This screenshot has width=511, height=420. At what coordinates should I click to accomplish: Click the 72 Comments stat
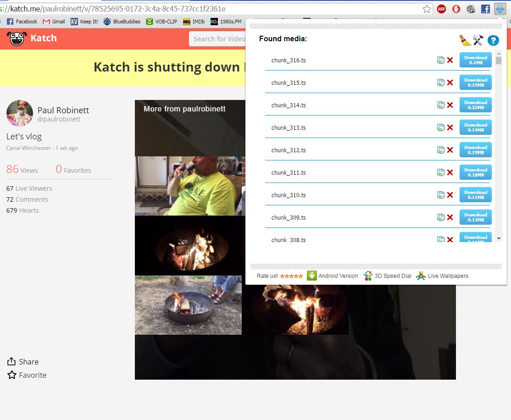pyautogui.click(x=27, y=199)
